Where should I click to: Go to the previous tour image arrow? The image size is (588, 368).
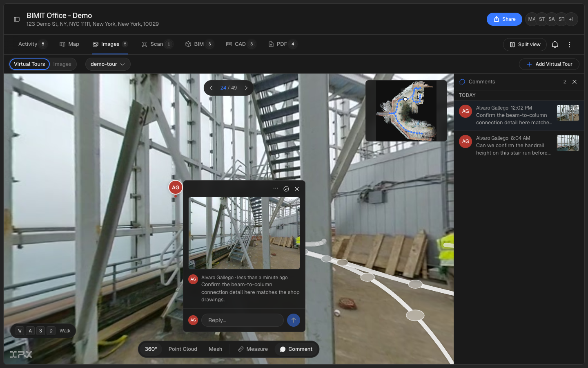tap(211, 88)
